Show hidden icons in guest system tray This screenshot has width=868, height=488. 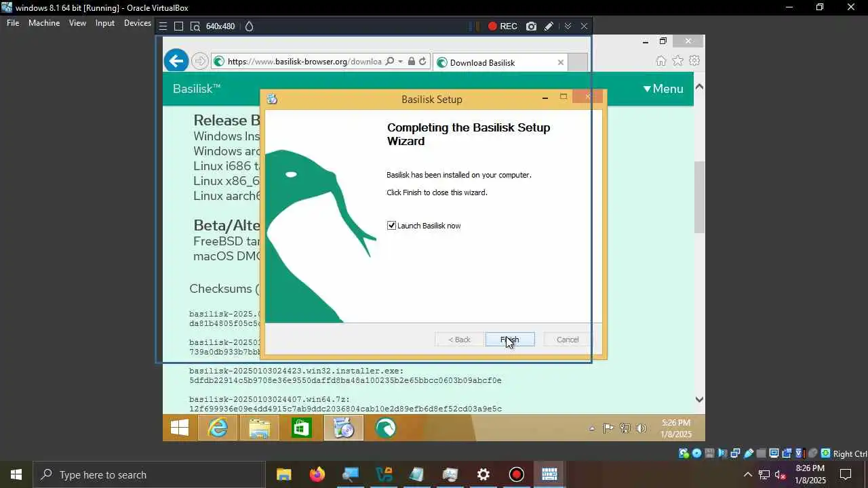point(591,429)
